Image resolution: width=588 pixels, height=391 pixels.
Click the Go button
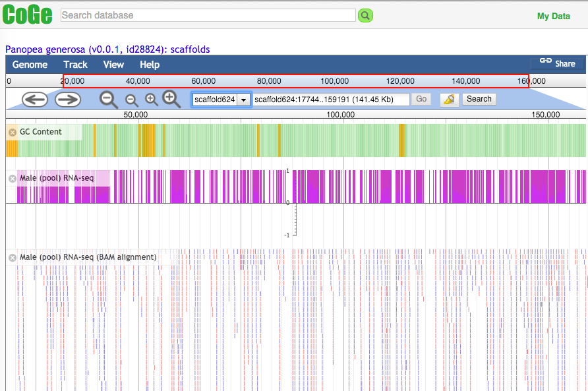point(421,99)
